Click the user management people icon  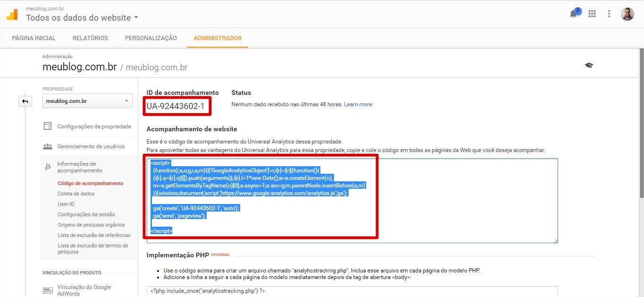coord(47,146)
